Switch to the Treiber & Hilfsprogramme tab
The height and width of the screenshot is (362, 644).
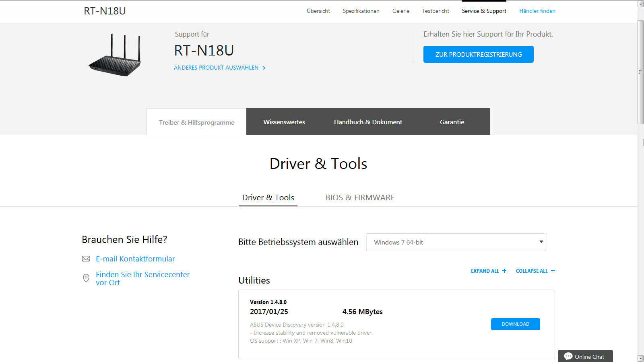[x=196, y=122]
